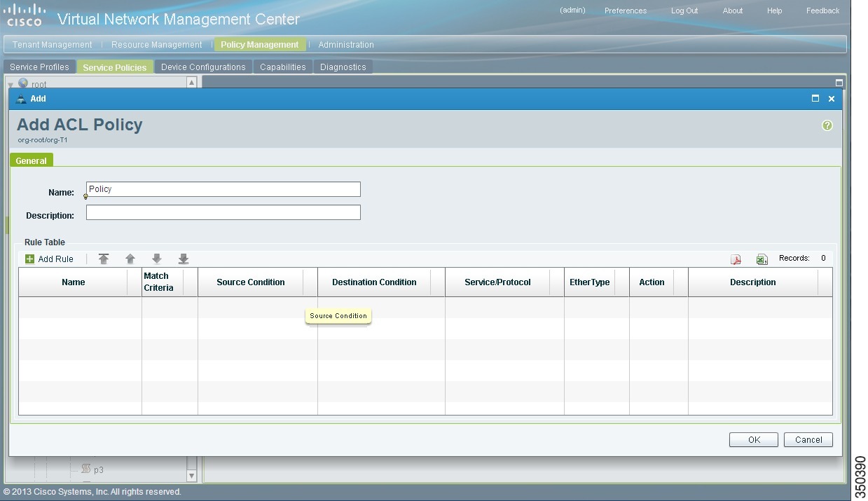Switch to Service Profiles subtab

tap(39, 67)
